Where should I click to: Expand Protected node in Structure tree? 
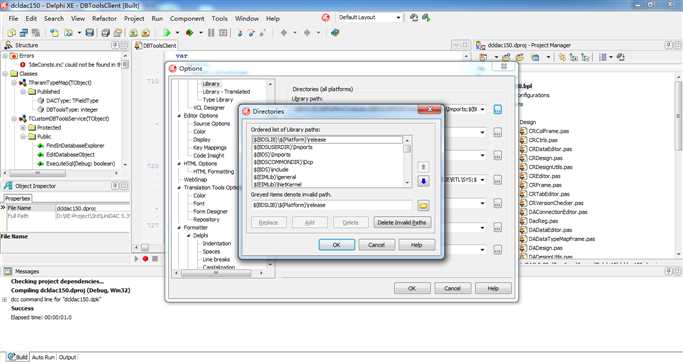23,128
